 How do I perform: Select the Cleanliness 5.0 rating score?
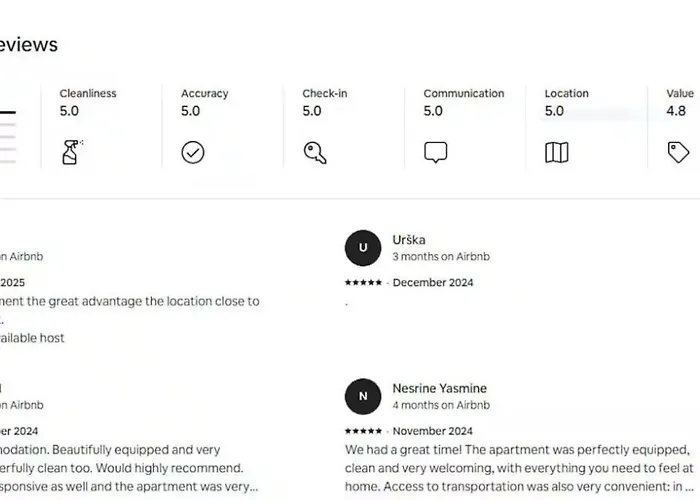[x=69, y=111]
